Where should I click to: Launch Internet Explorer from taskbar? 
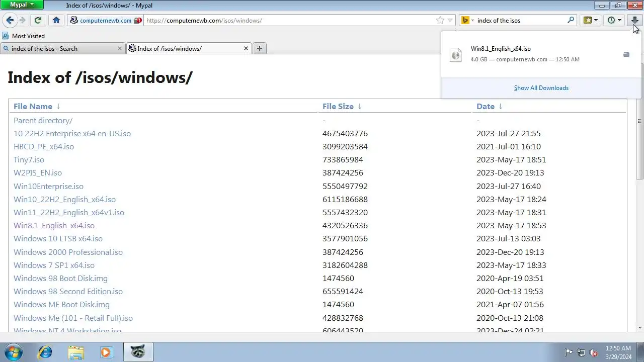coord(45,352)
